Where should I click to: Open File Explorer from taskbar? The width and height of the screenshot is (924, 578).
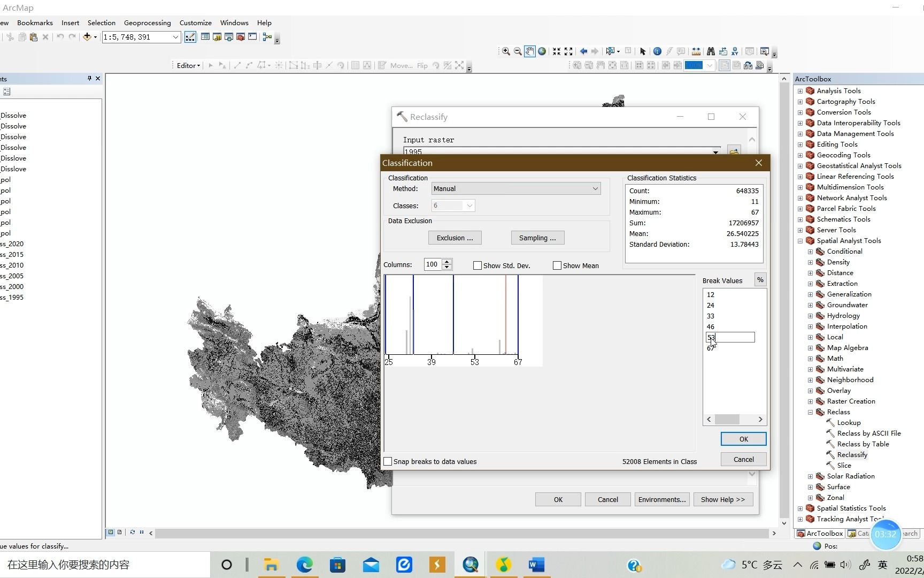(271, 565)
